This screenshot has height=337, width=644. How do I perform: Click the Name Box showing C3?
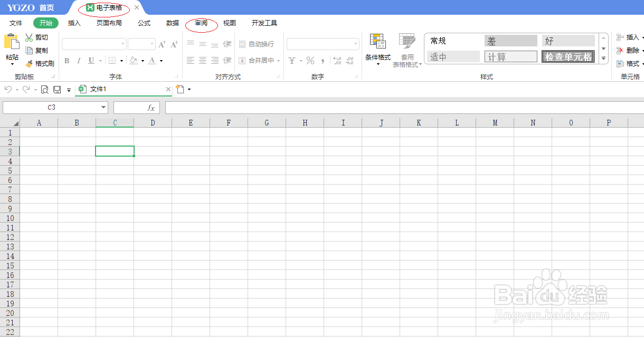(x=55, y=108)
